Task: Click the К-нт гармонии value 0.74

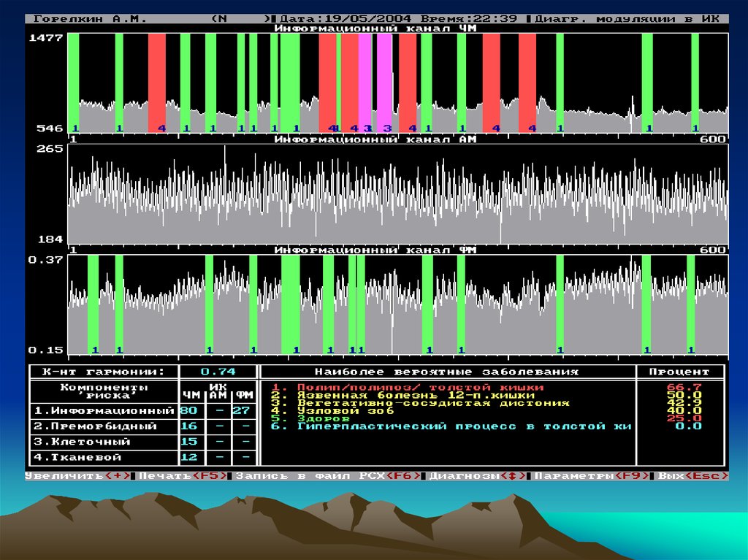Action: coord(218,372)
